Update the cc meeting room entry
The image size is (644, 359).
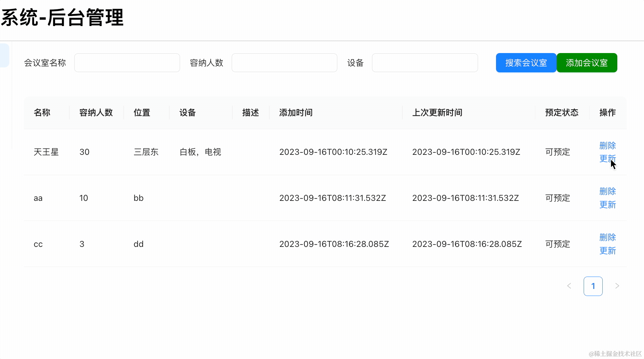607,251
